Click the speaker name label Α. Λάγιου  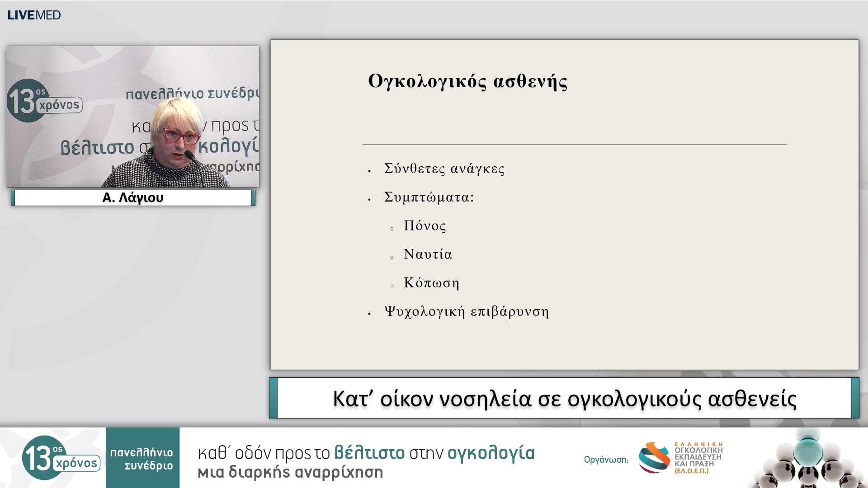tap(133, 197)
